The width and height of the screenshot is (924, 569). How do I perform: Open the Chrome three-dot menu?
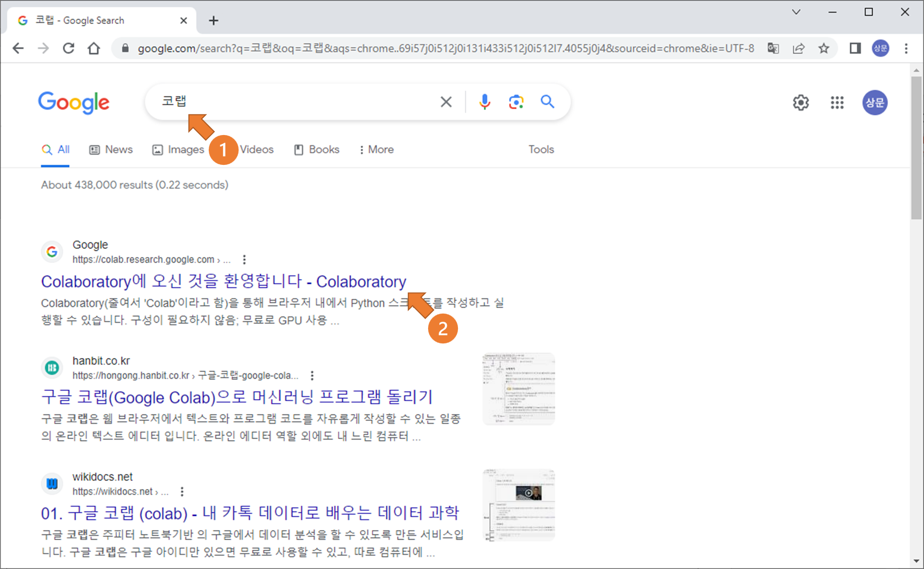coord(906,48)
